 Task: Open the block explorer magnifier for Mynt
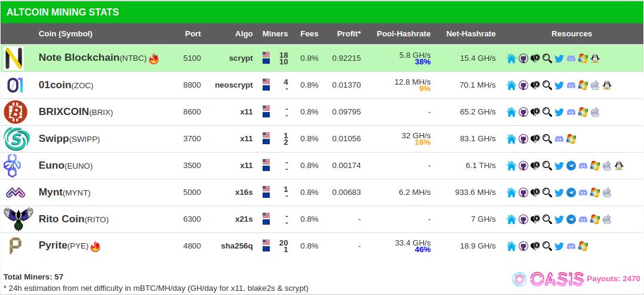[x=547, y=192]
